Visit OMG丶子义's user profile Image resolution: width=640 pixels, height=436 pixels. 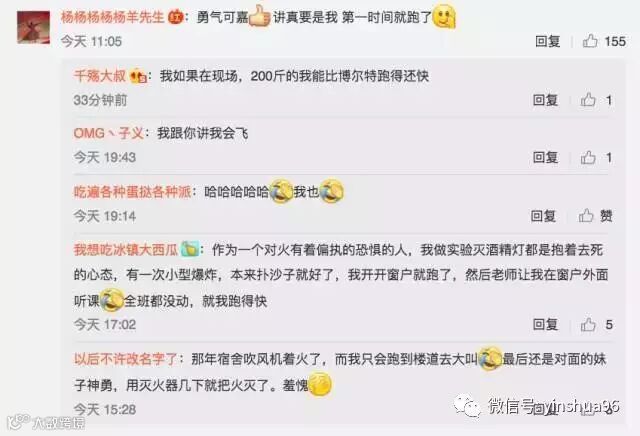tap(109, 133)
